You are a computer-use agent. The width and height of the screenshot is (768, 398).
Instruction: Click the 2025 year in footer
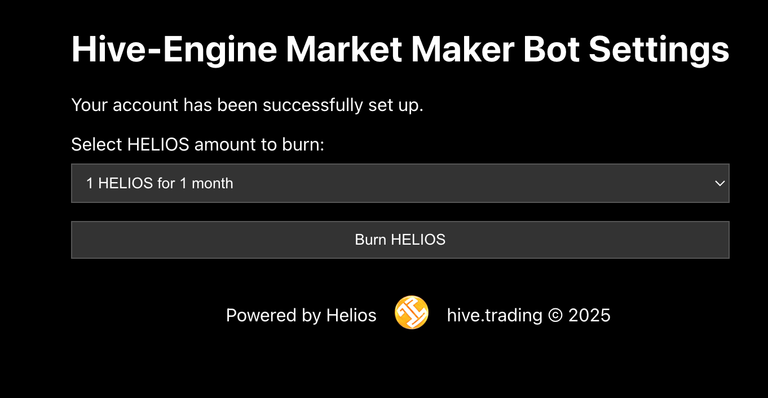point(589,315)
